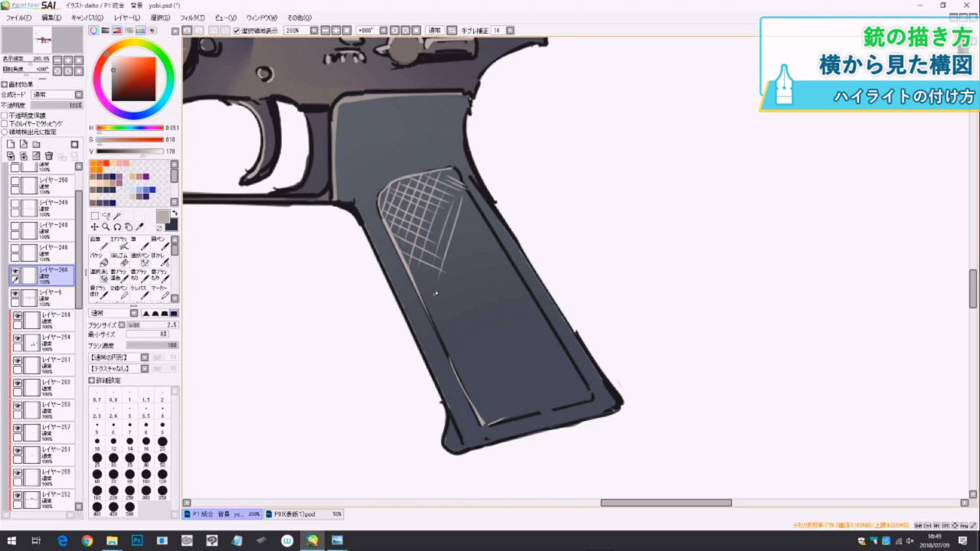Select the rectangular selection tool
Image resolution: width=980 pixels, height=551 pixels.
[95, 217]
